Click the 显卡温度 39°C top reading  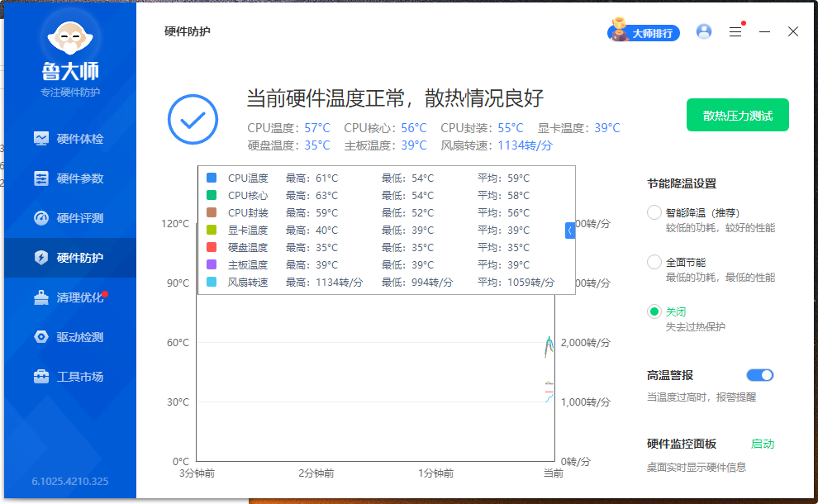pyautogui.click(x=607, y=128)
